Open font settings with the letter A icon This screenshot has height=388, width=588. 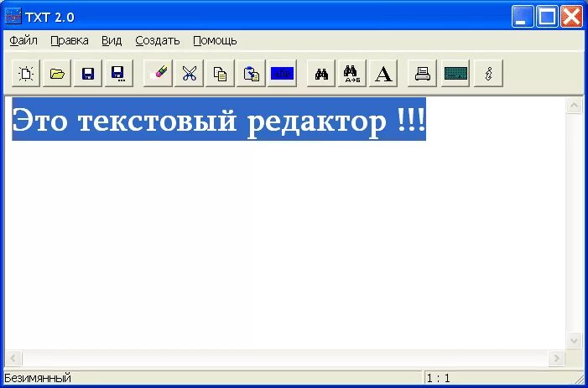tap(383, 73)
